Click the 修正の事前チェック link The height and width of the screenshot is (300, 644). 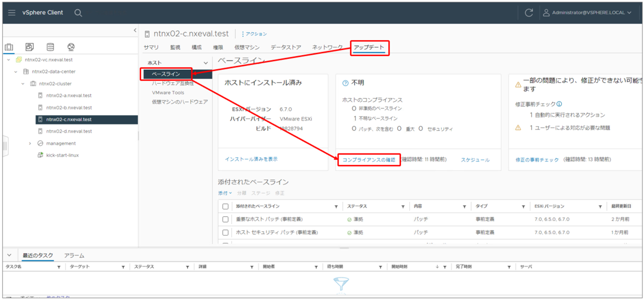pyautogui.click(x=537, y=160)
